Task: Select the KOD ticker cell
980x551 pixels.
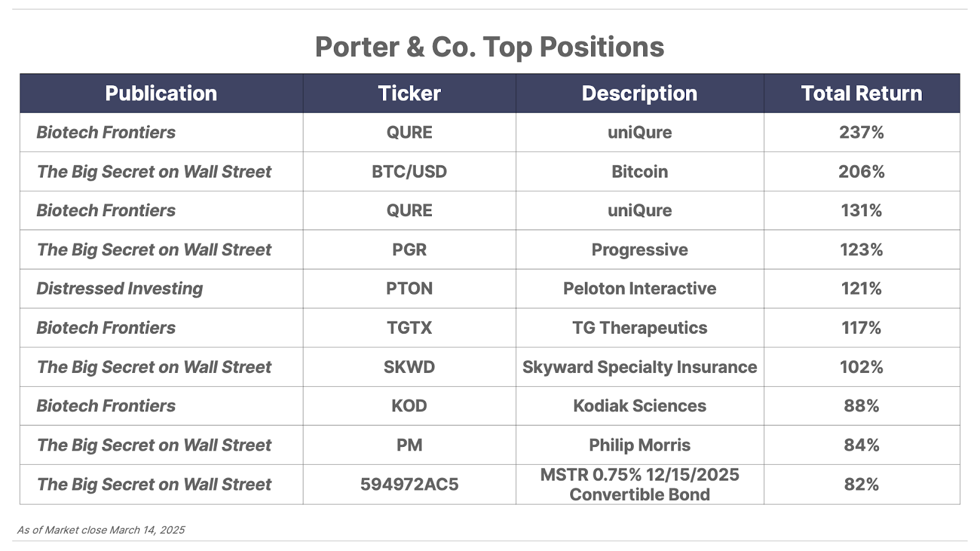Action: [409, 406]
